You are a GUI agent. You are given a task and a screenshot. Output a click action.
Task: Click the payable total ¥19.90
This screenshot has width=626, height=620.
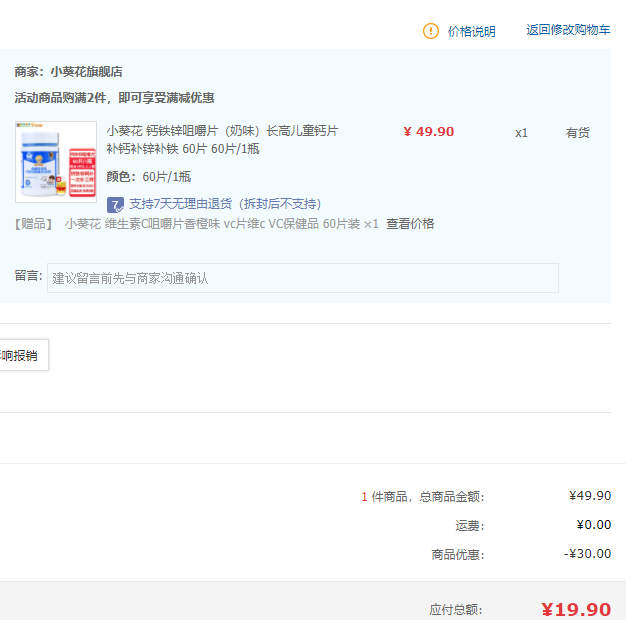coord(576,610)
